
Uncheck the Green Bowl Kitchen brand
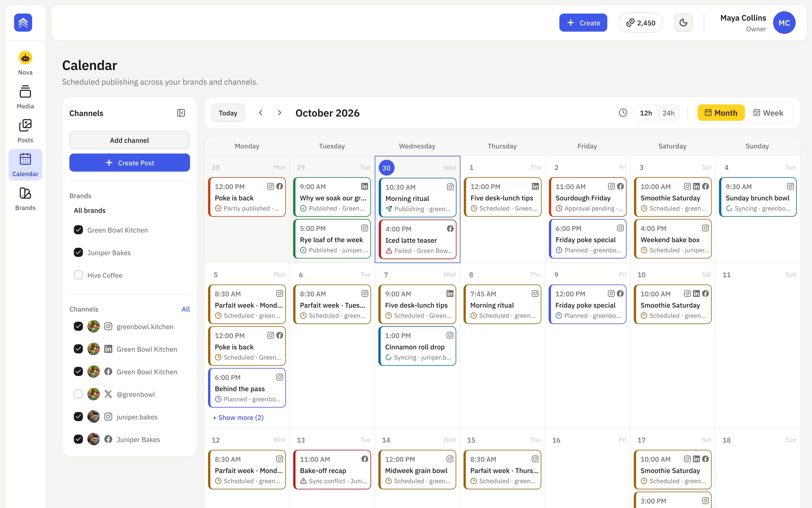click(x=78, y=230)
